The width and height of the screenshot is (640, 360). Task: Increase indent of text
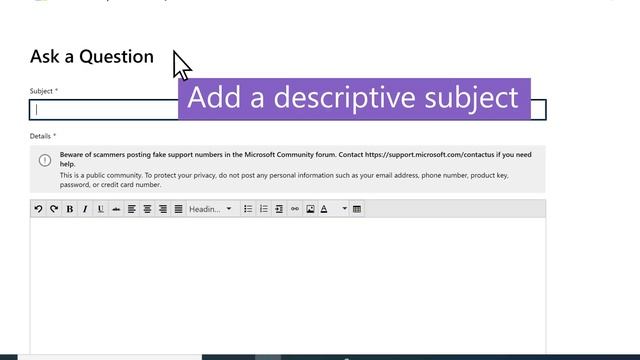pyautogui.click(x=279, y=209)
